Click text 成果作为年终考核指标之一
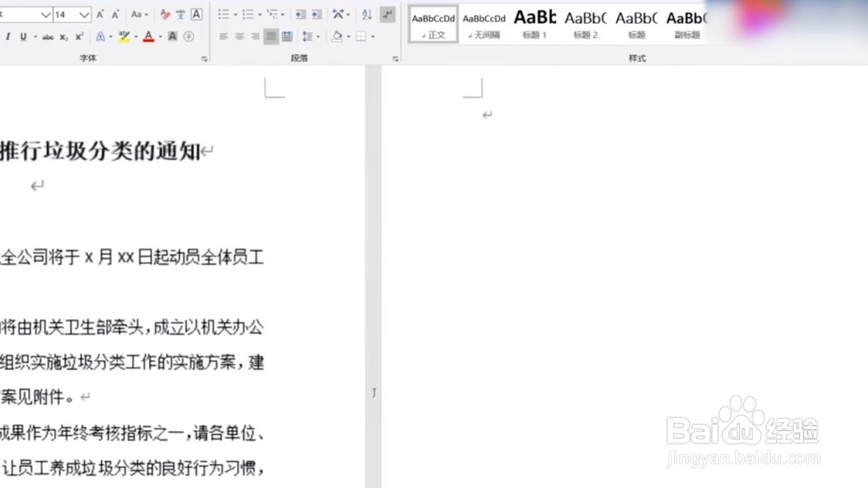Image resolution: width=868 pixels, height=488 pixels. tap(93, 432)
